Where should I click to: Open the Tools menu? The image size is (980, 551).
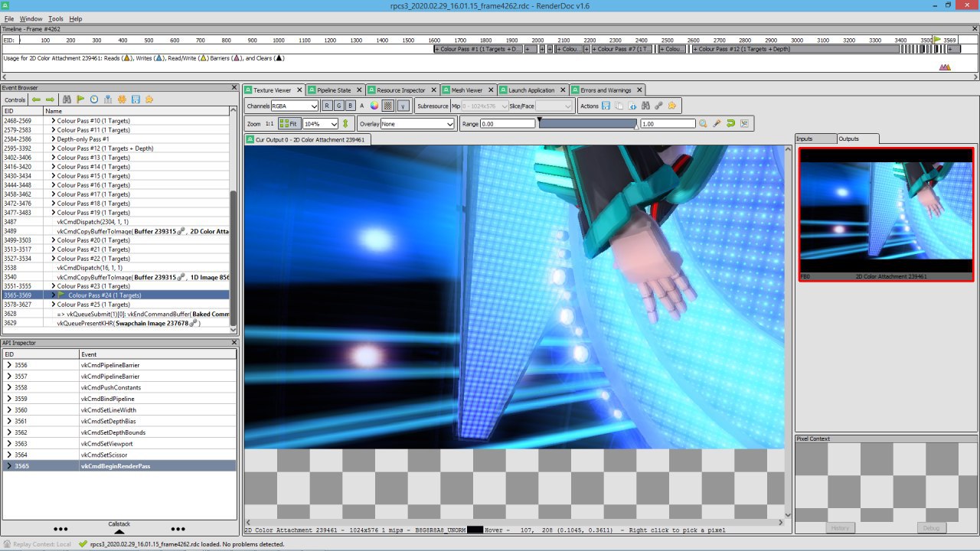[x=56, y=18]
